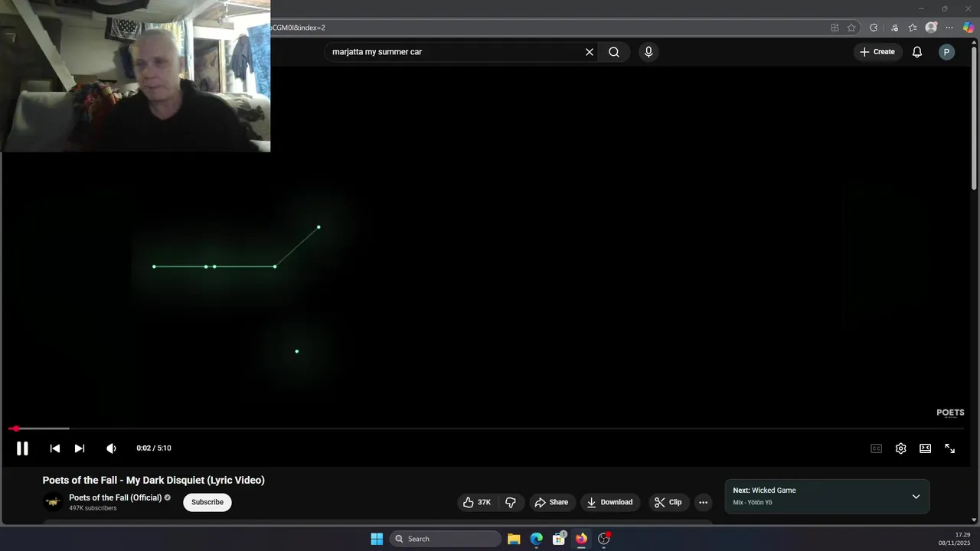Screen dimensions: 980x551
Task: Download the video
Action: [609, 502]
